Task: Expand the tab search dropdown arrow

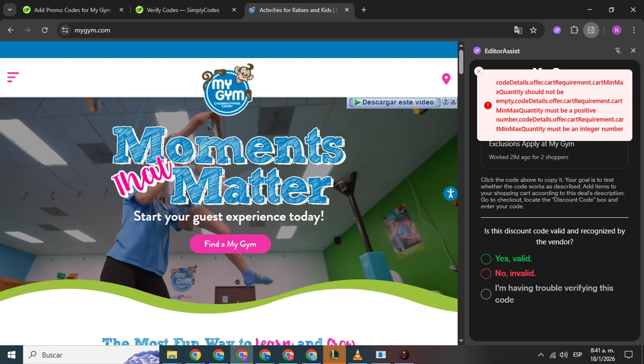Action: click(9, 10)
